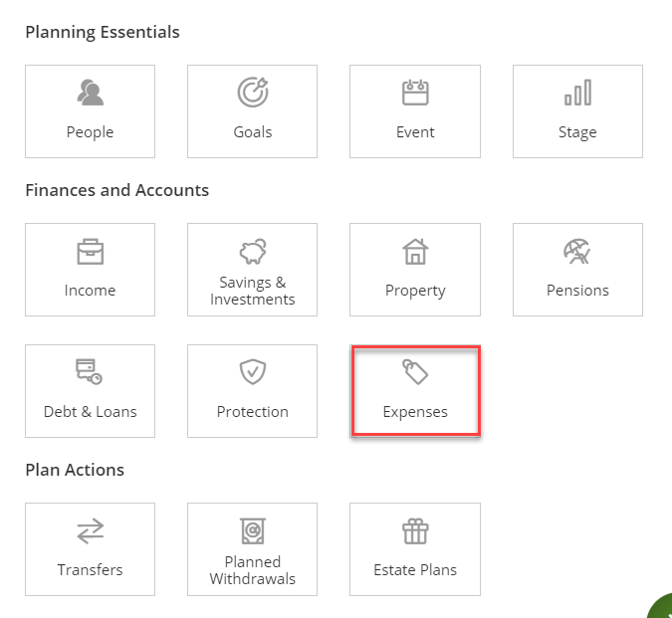Click the Protection shield icon
This screenshot has height=618, width=672.
(x=252, y=372)
